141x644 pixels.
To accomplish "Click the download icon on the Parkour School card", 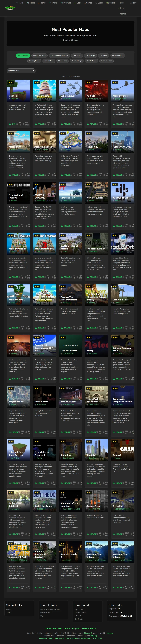I will [114, 124].
